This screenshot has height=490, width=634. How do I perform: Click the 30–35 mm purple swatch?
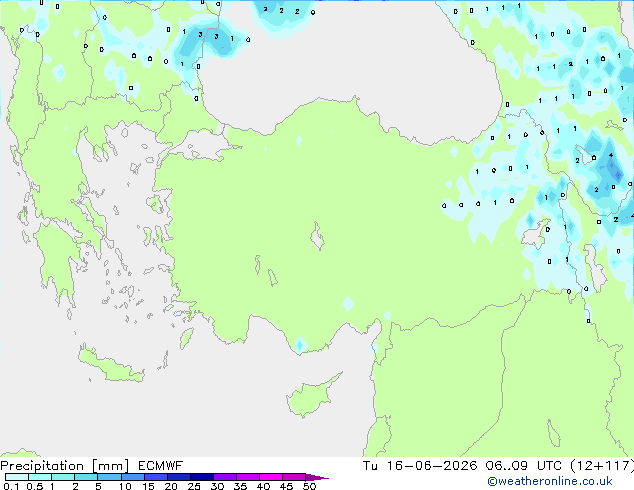tap(224, 477)
